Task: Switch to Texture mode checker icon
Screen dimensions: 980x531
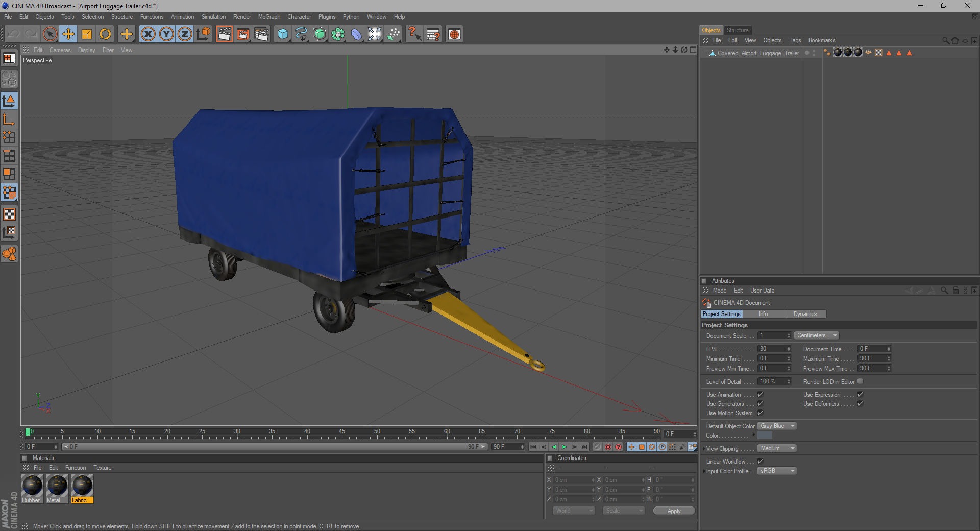Action: point(9,214)
